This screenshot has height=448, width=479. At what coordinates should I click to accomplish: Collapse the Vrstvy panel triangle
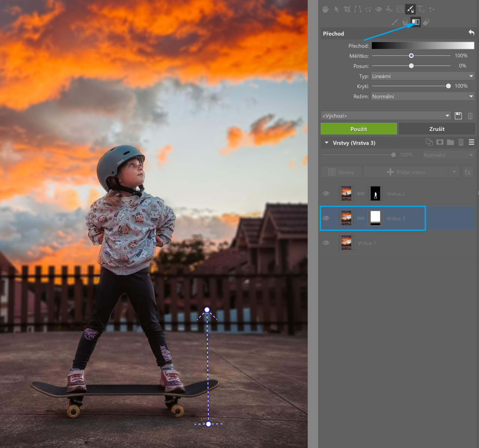tap(327, 143)
